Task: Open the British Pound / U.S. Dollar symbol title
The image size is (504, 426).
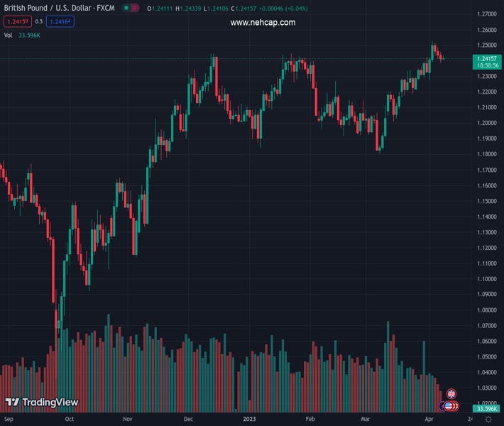Action: coord(59,8)
